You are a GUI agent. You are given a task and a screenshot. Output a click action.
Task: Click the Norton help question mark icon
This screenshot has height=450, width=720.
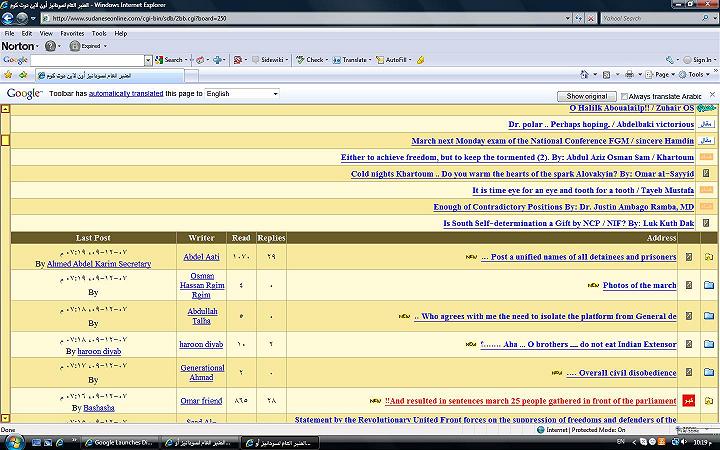pos(50,46)
